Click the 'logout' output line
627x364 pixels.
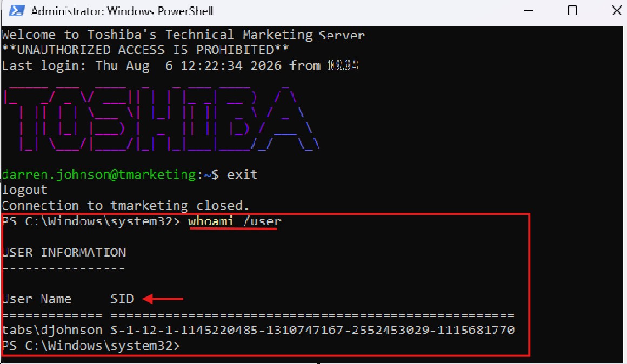point(24,190)
